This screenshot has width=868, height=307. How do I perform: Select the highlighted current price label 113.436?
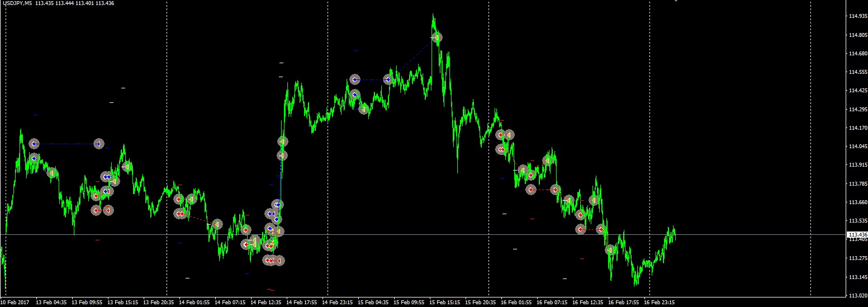coord(857,235)
